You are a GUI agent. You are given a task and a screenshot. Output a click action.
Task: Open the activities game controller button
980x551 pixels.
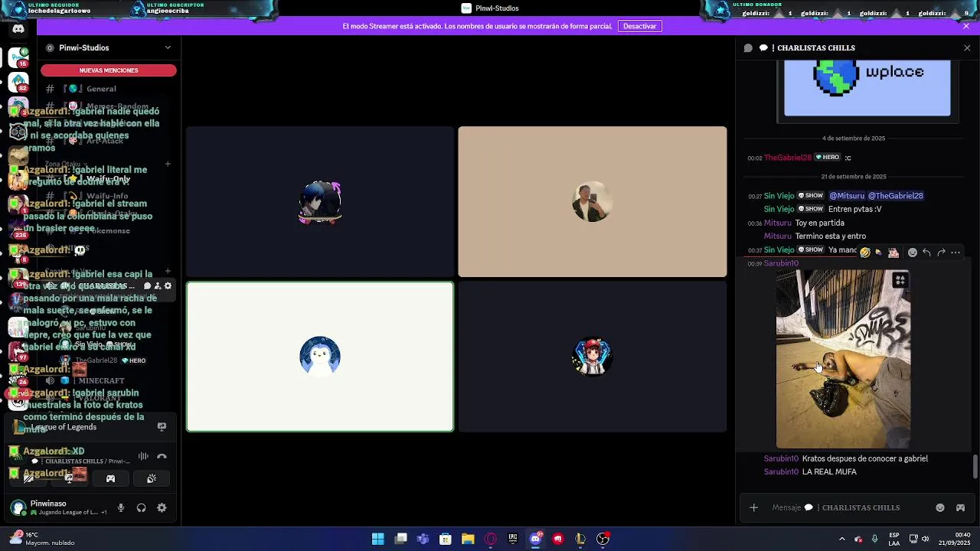tap(110, 478)
